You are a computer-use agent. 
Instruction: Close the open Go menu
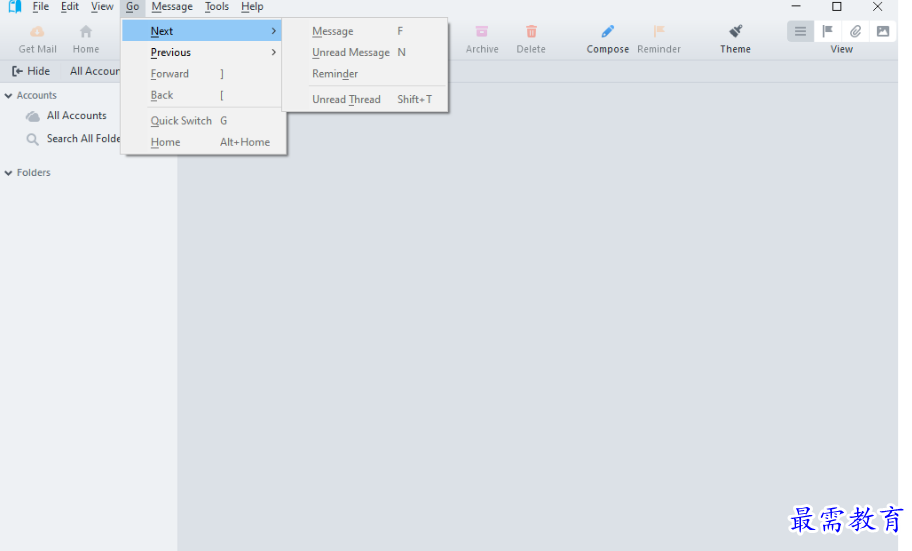tap(133, 7)
